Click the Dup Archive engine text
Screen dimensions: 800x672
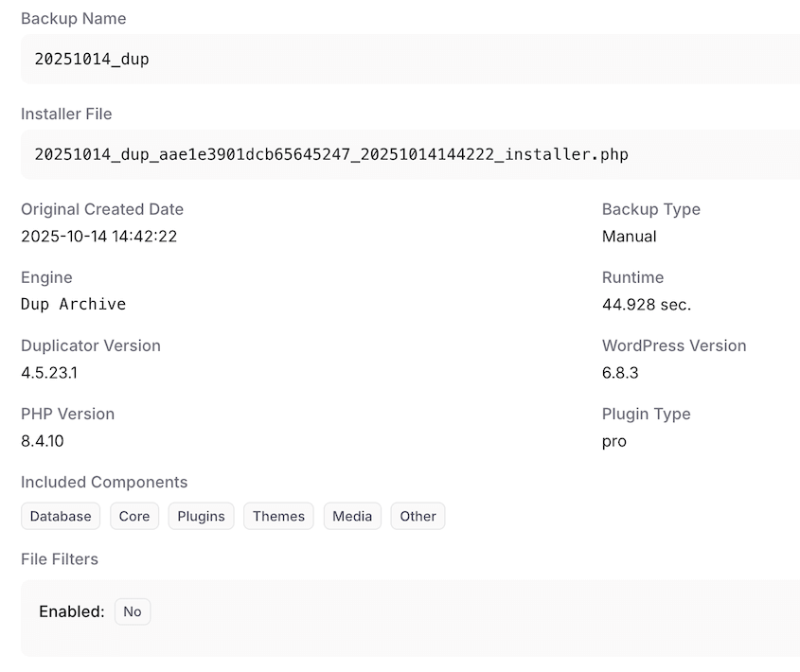point(73,304)
